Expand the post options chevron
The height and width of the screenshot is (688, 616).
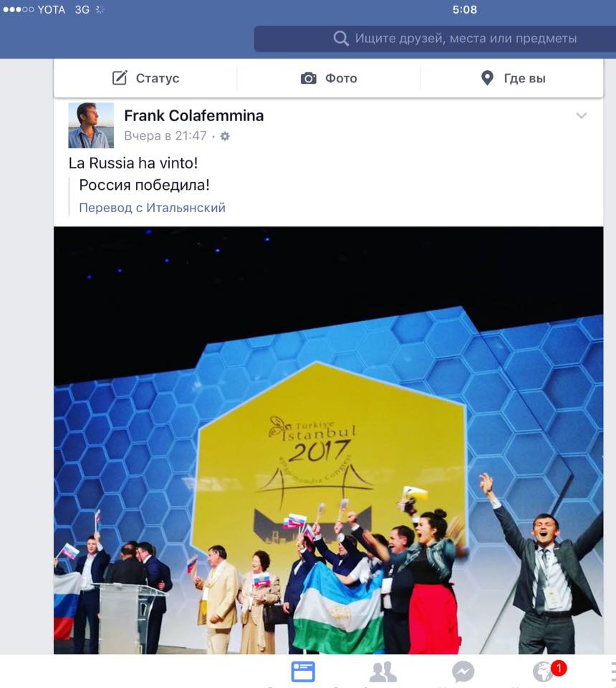pos(582,116)
